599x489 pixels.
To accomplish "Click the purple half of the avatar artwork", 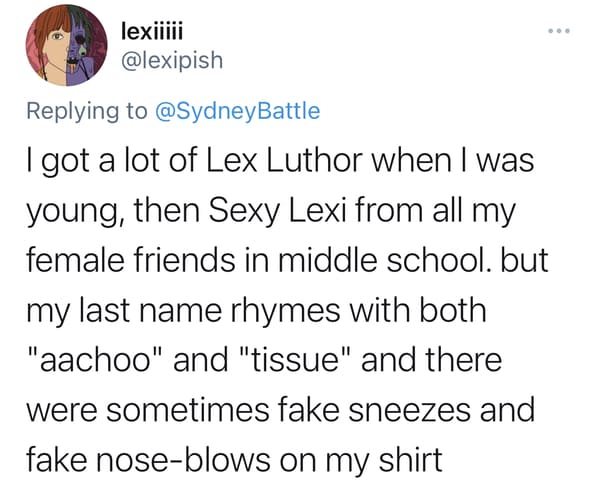I will (86, 46).
